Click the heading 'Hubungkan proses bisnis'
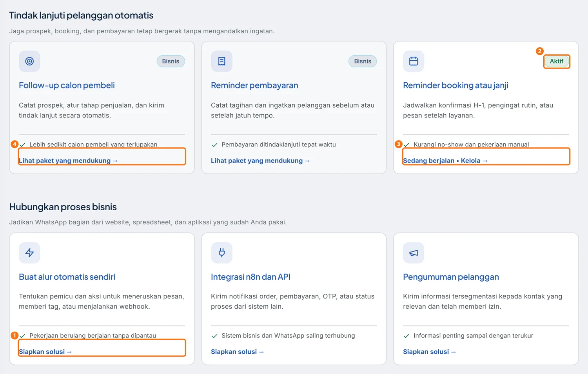Screen dimensions: 588x374 coord(63,207)
